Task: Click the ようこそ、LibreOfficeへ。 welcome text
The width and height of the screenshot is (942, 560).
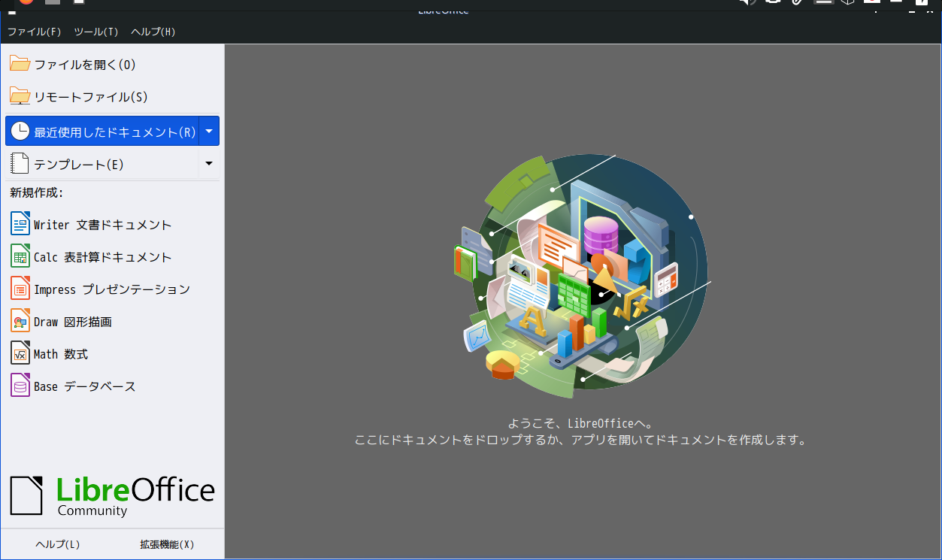Action: pos(580,423)
